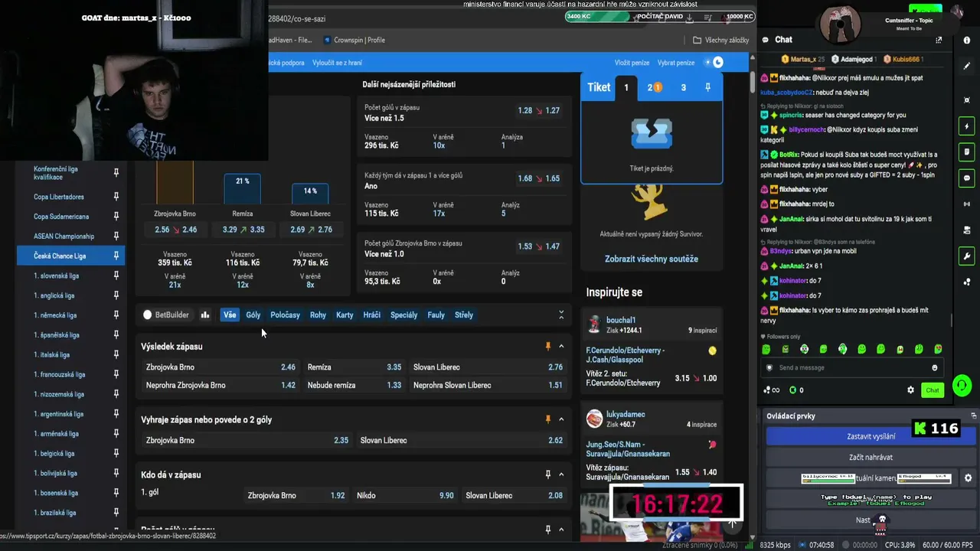Click the green headset support button
Viewport: 980px width, 551px height.
(x=962, y=385)
